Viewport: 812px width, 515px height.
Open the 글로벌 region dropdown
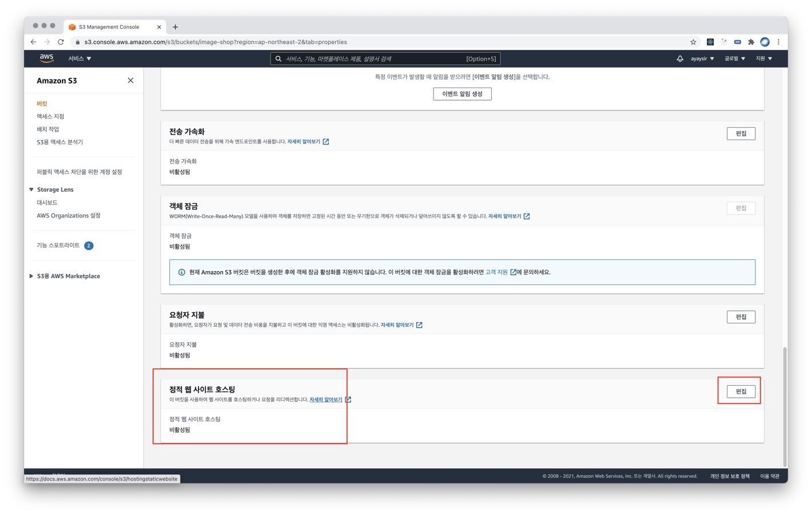pyautogui.click(x=735, y=58)
